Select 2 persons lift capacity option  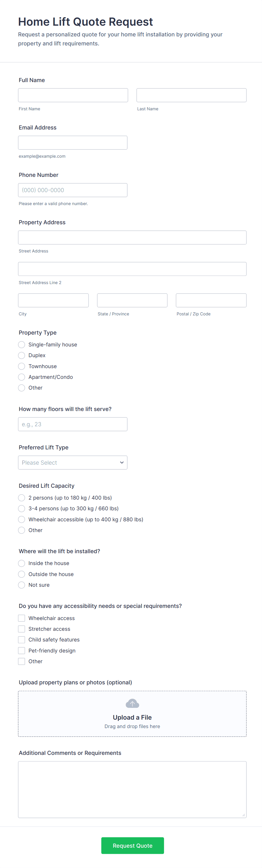(x=21, y=498)
